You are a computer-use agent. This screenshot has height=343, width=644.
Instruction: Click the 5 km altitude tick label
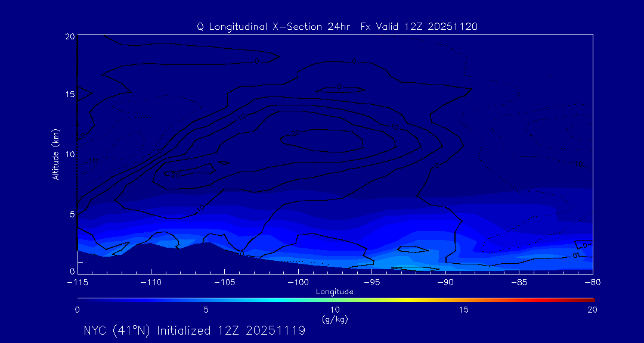pyautogui.click(x=72, y=214)
